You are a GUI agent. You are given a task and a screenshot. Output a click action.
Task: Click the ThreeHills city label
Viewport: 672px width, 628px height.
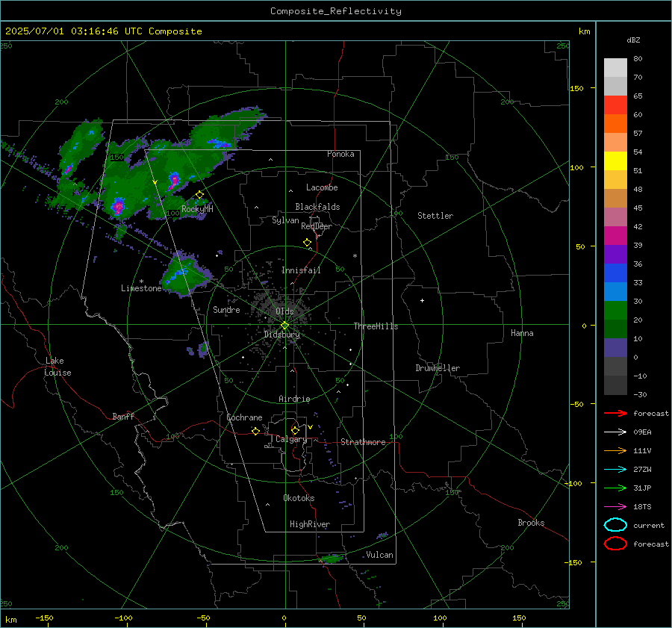(376, 326)
